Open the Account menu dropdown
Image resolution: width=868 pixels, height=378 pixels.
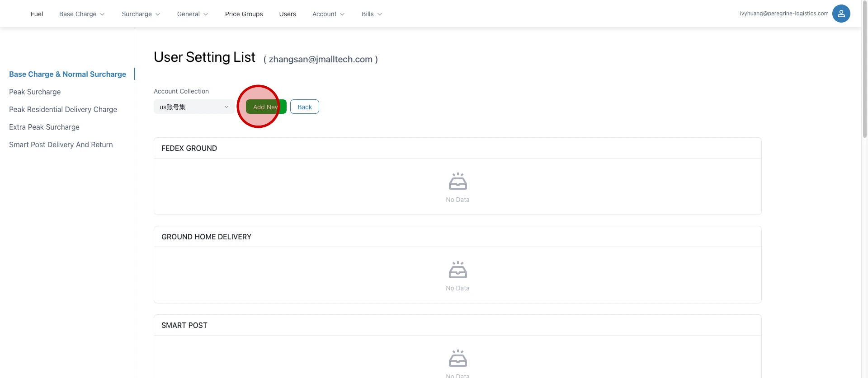click(328, 14)
